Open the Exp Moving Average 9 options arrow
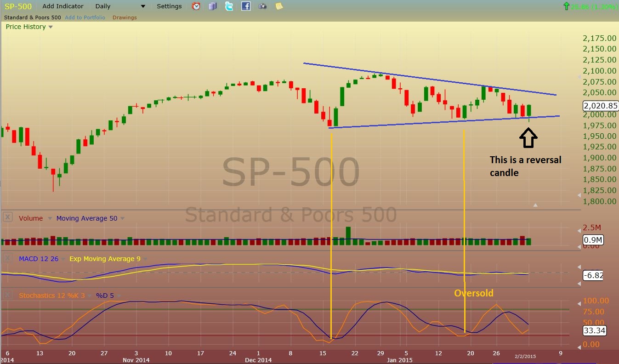 point(146,259)
